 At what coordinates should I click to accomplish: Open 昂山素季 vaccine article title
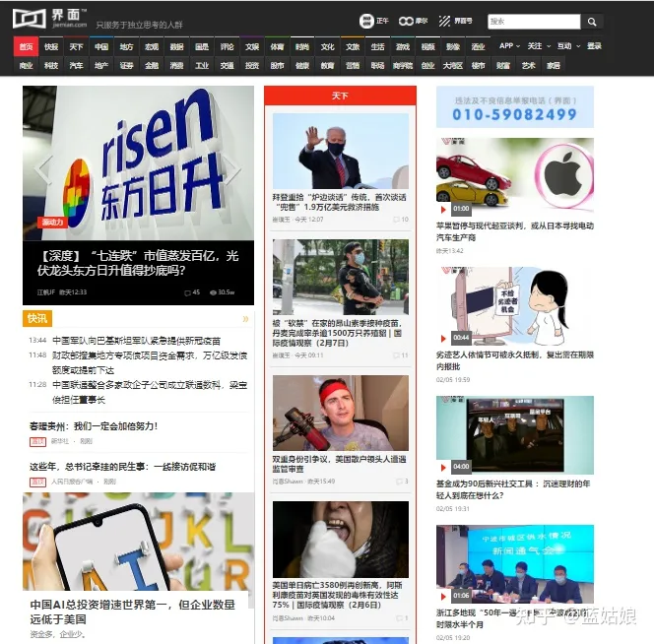[337, 333]
